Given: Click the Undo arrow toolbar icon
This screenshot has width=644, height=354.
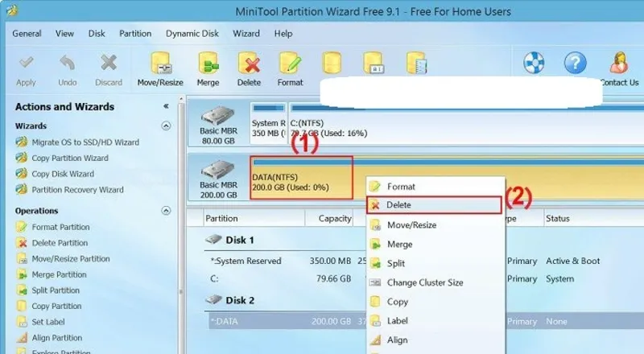Looking at the screenshot, I should coord(67,63).
